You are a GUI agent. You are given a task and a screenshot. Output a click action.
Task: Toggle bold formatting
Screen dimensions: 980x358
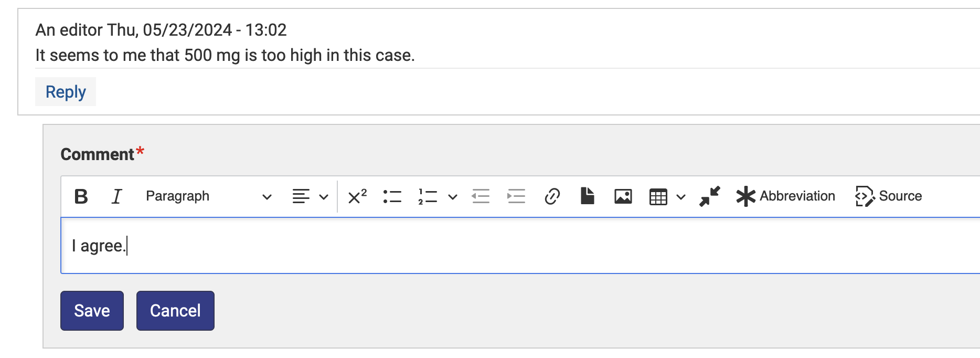[x=81, y=196]
